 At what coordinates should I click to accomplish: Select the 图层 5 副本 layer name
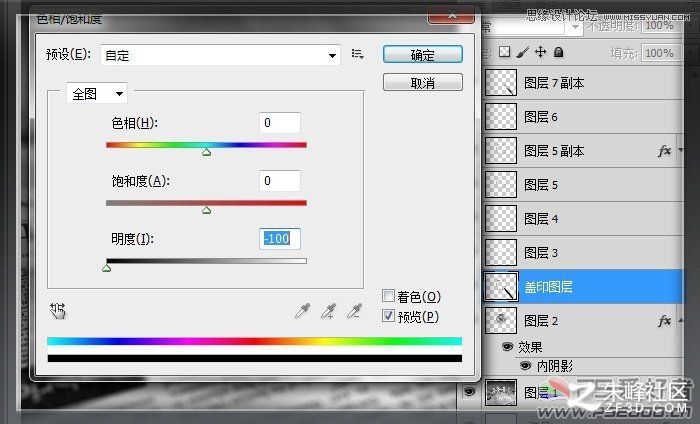tap(554, 151)
